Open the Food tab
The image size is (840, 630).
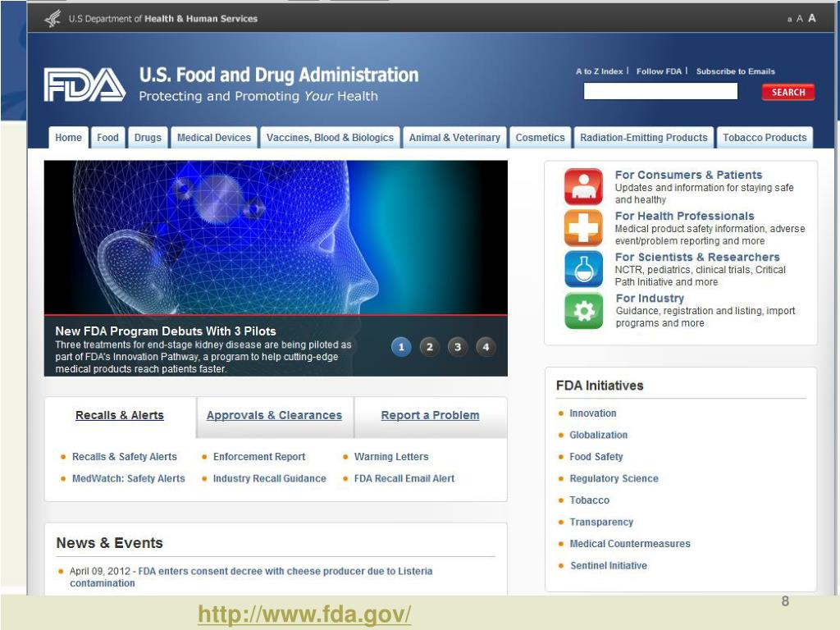click(x=107, y=138)
